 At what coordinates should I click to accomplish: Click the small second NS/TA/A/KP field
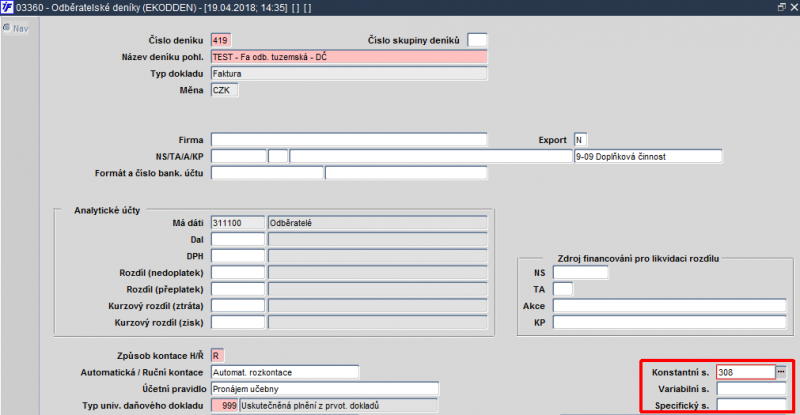click(x=278, y=156)
